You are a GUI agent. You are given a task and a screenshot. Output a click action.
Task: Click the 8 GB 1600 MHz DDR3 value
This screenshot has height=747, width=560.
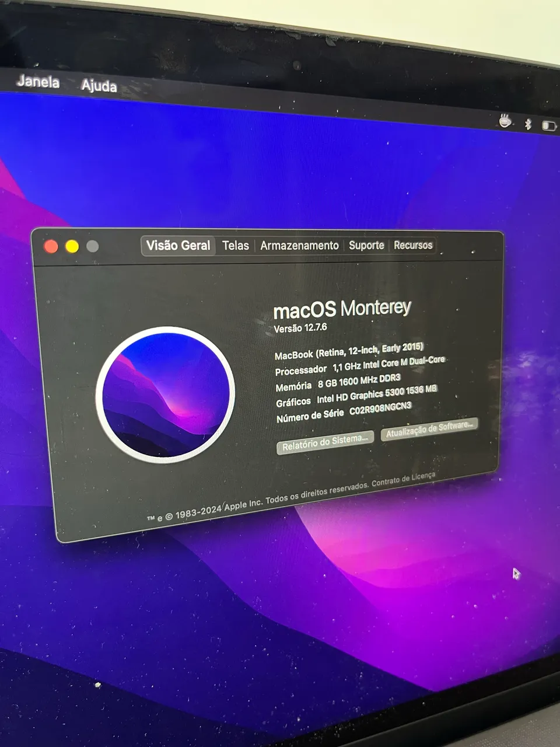point(359,381)
